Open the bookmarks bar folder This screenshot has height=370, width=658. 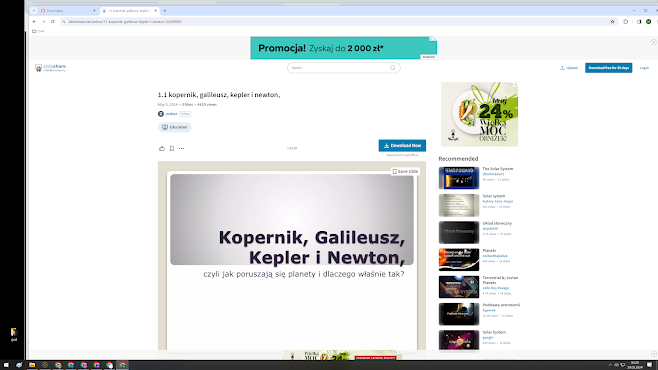pyautogui.click(x=38, y=31)
